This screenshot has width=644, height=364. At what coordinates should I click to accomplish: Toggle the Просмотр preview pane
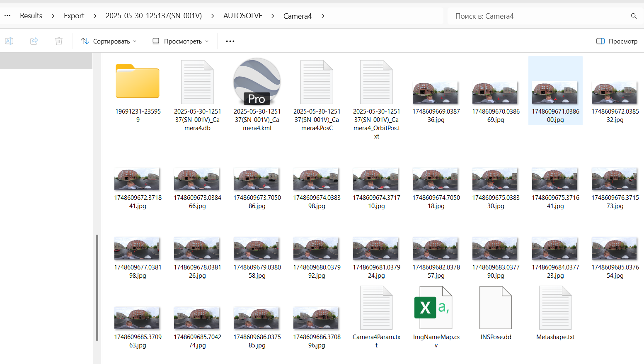[x=617, y=41]
